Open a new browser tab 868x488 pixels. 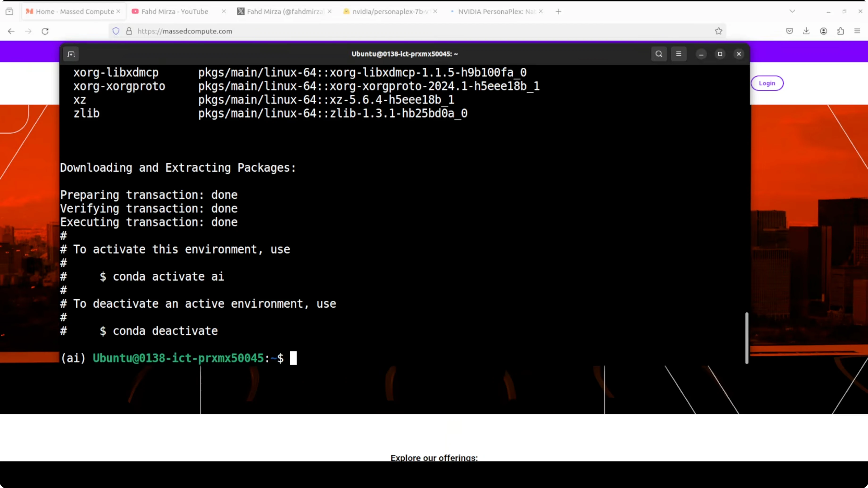point(558,12)
